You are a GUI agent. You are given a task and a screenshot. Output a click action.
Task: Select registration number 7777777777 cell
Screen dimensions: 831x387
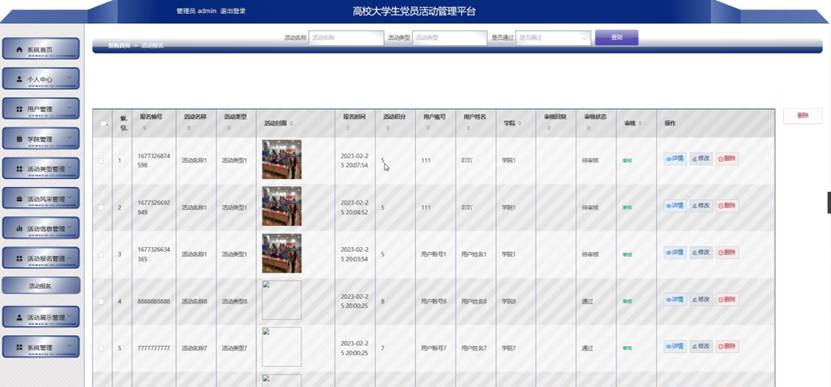[154, 348]
